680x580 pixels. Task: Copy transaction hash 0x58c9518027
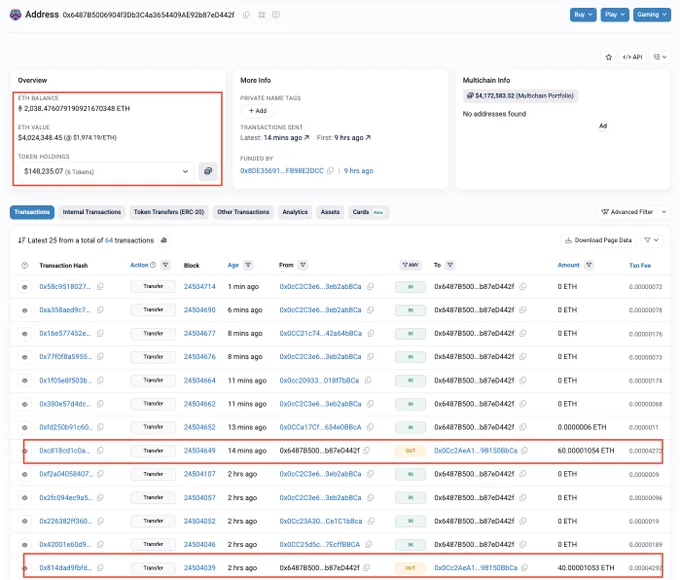(100, 286)
